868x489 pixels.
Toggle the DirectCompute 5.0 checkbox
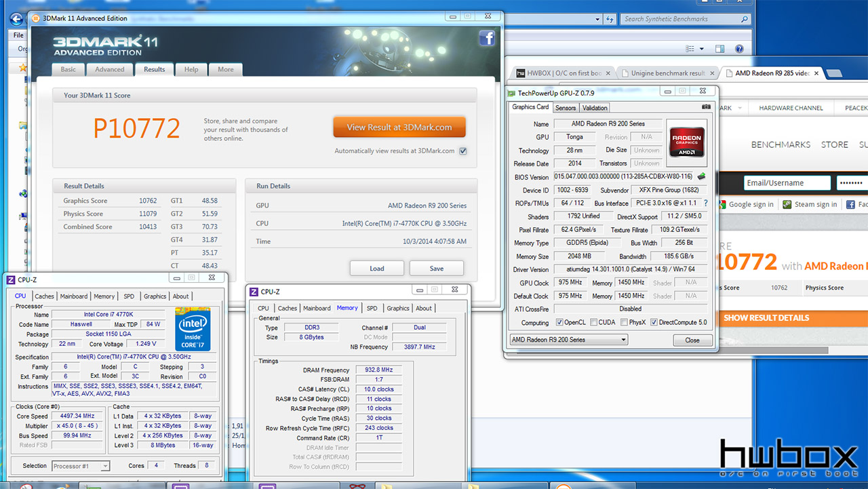point(654,322)
